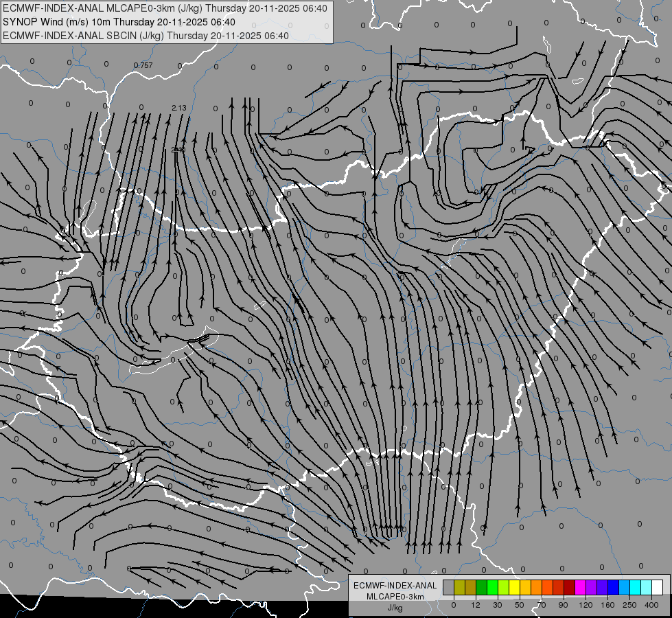Click the 'J/kg' unit label in the legend
672x618 pixels.
395,608
